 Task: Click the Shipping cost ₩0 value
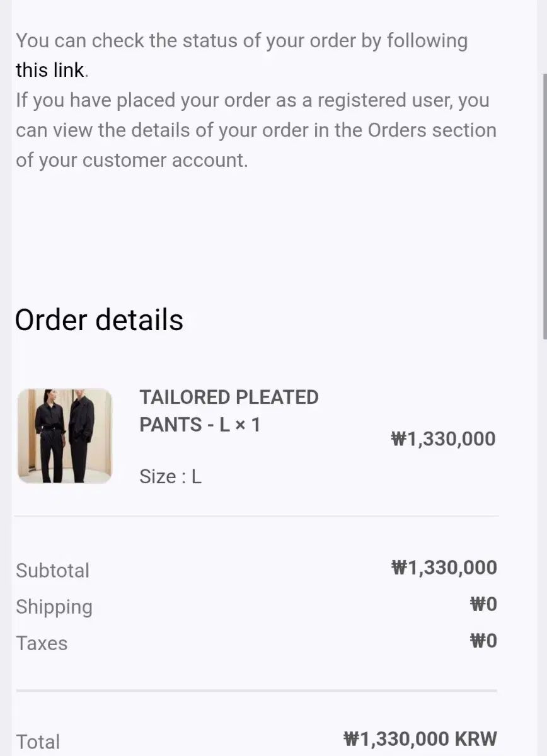pyautogui.click(x=483, y=605)
